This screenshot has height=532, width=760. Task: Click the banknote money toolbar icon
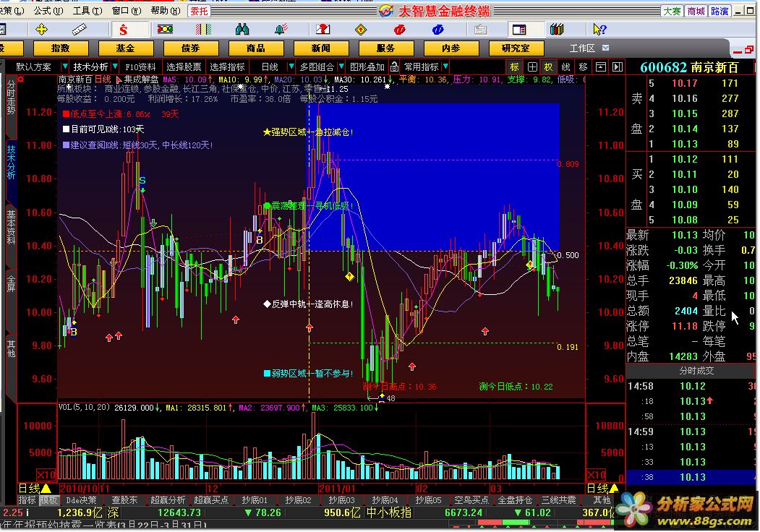(165, 30)
